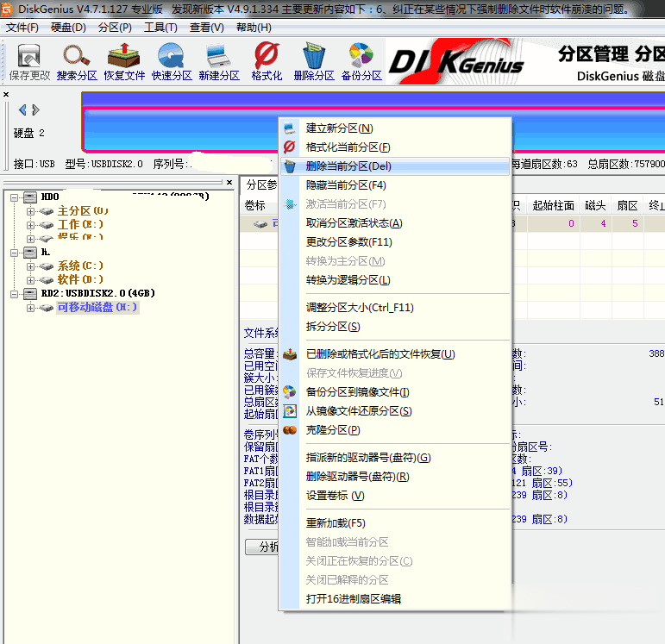Select 重新加载(F5) menu entry
665x644 pixels.
coord(395,522)
